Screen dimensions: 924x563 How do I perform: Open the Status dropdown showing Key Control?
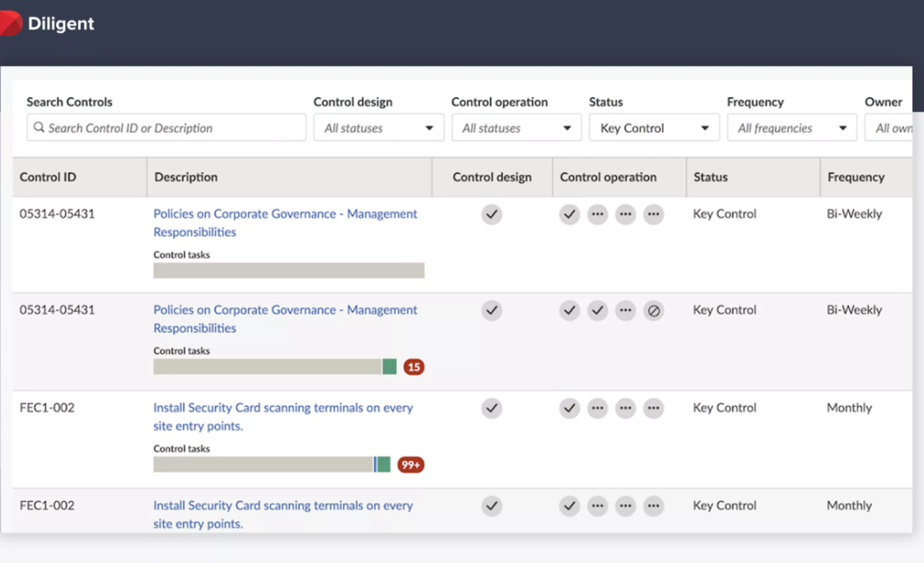[654, 128]
